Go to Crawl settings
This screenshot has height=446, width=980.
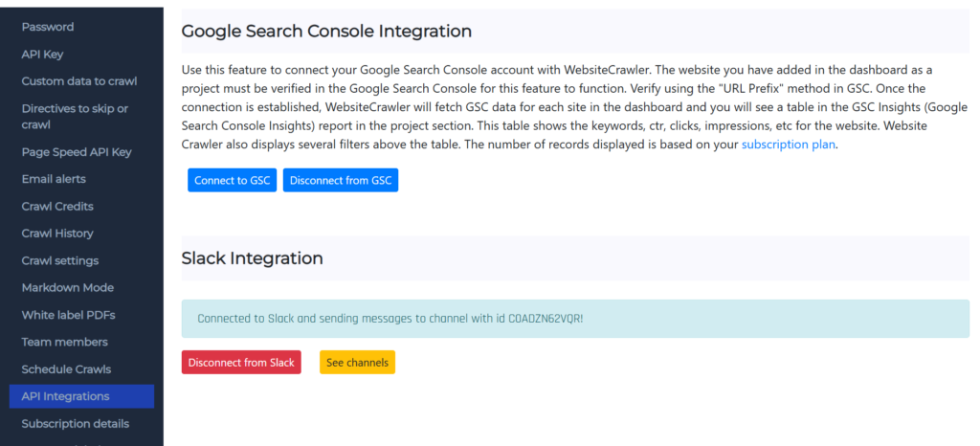pos(60,260)
